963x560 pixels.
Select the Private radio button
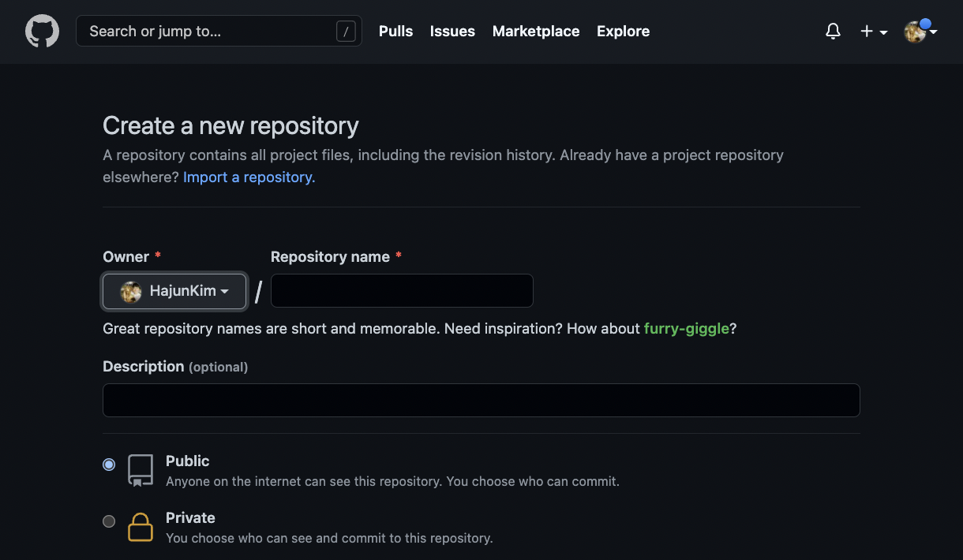coord(109,521)
